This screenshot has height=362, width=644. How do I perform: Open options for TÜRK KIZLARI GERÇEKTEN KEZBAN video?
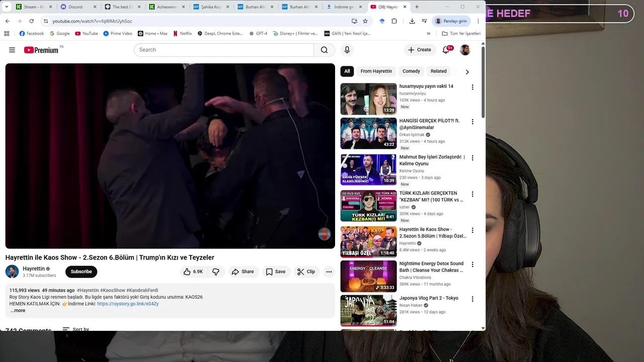[x=472, y=194]
